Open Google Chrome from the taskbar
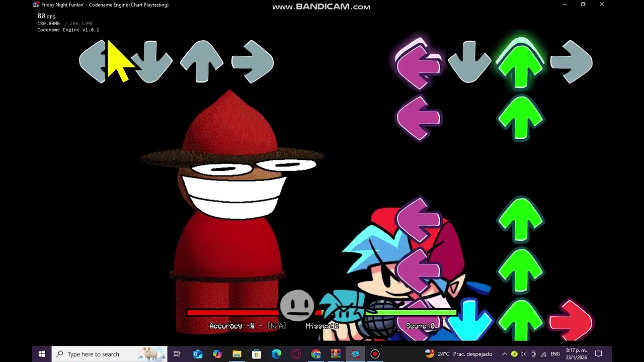Screen dimensions: 644x362 [316, 354]
